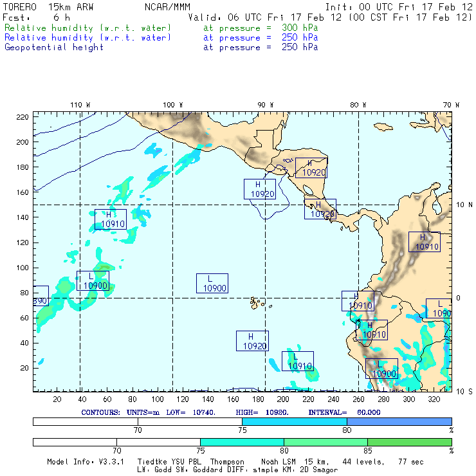Screen dimensions: 476x476
Task: Click the blue 'Relative humidity (w.r.t. water)' label
Action: (87, 38)
